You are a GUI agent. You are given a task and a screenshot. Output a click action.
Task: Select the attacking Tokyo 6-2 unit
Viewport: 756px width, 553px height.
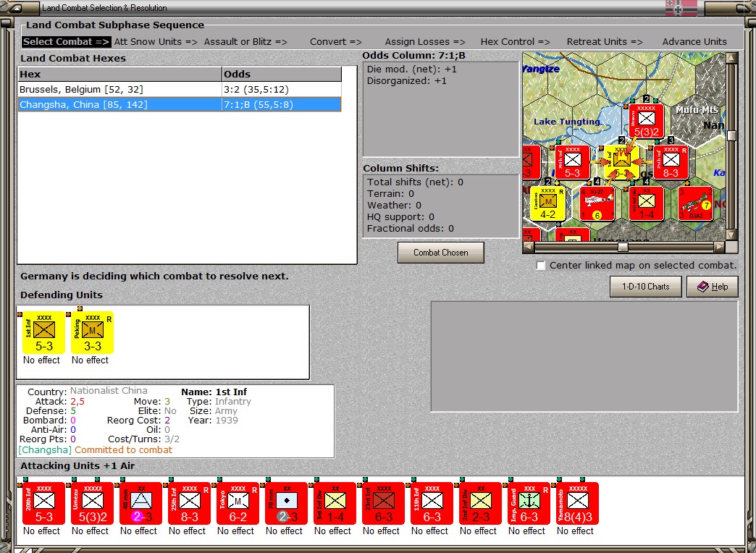[238, 503]
